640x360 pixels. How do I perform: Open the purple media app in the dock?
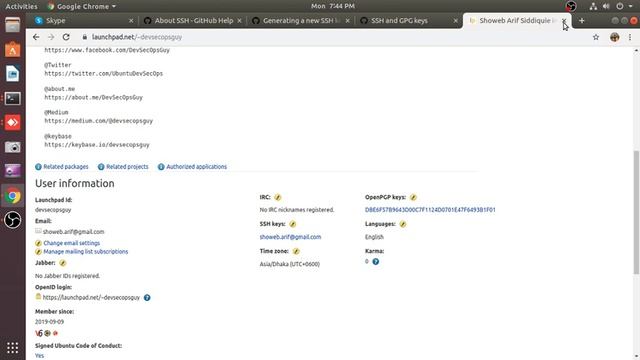[x=12, y=171]
